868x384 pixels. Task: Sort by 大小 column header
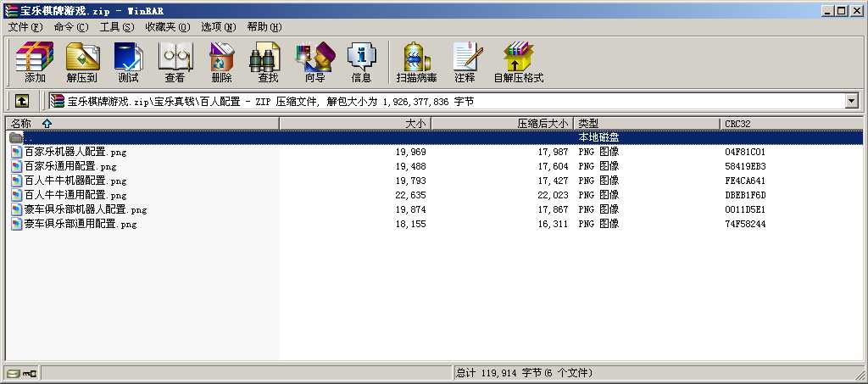click(x=355, y=124)
